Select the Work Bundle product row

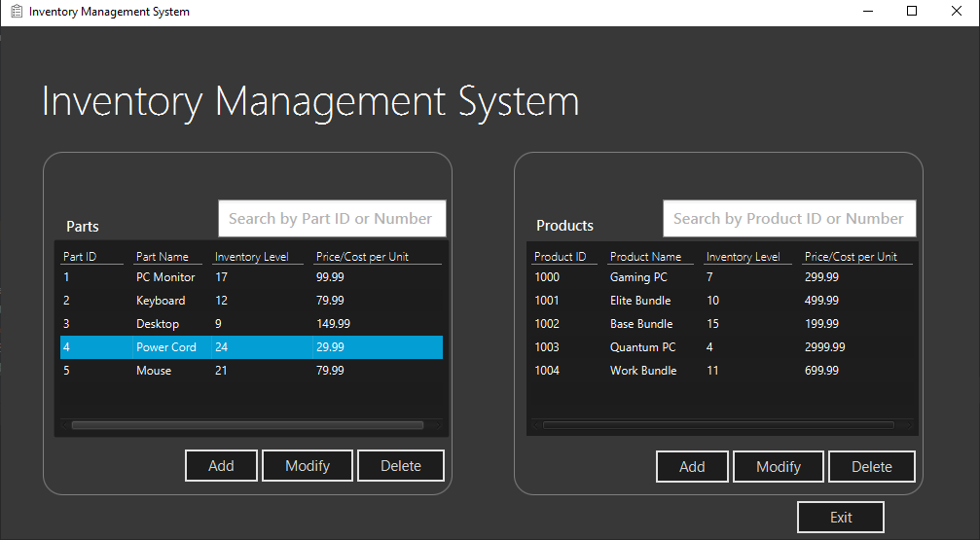point(722,371)
